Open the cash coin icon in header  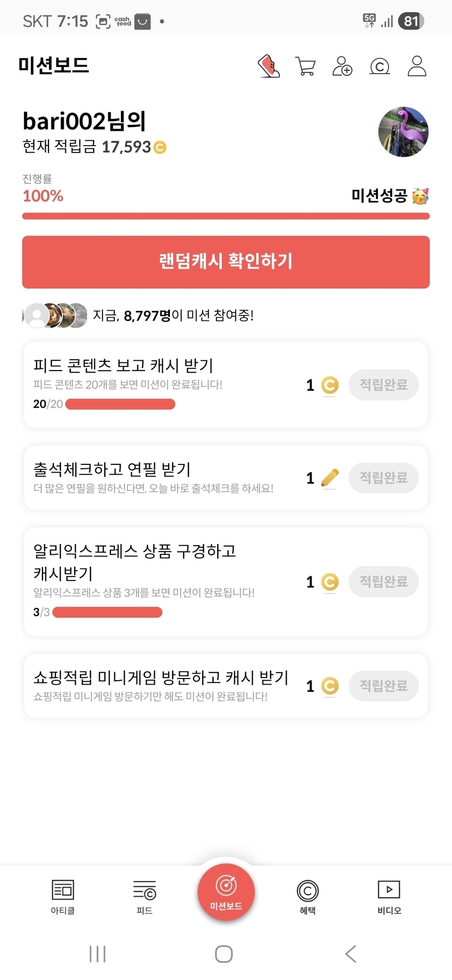380,66
